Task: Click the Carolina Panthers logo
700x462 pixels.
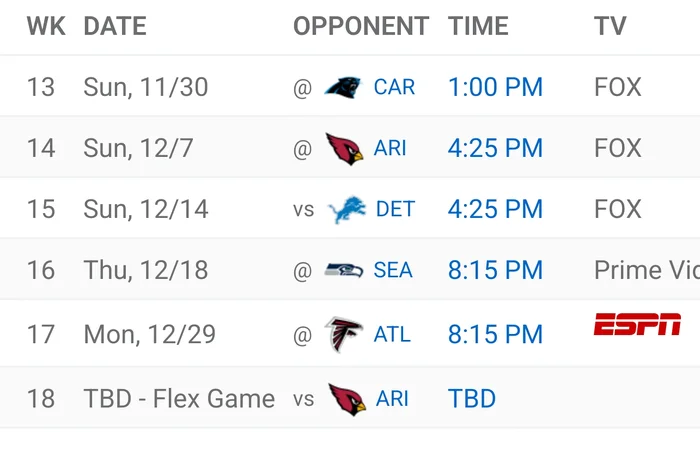Action: click(345, 87)
